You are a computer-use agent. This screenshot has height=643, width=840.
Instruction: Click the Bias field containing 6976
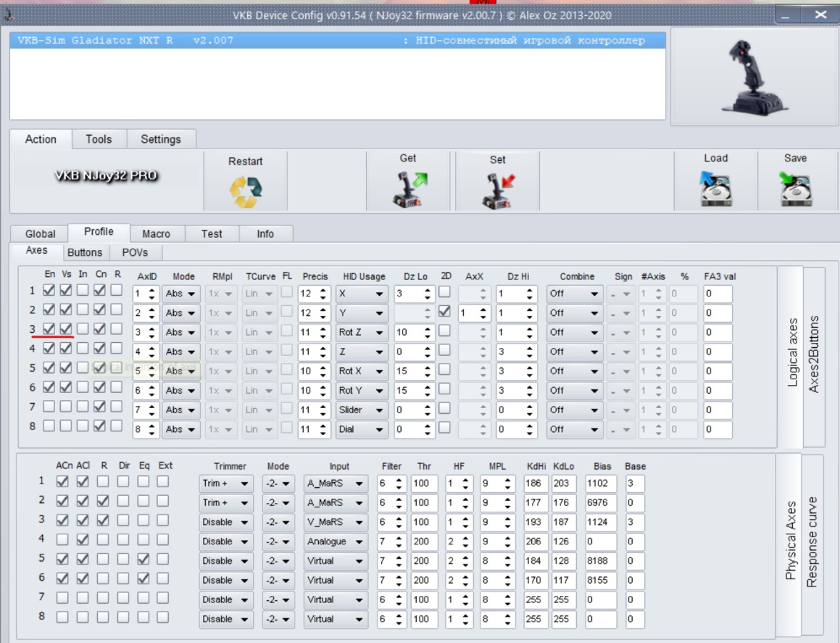(600, 503)
